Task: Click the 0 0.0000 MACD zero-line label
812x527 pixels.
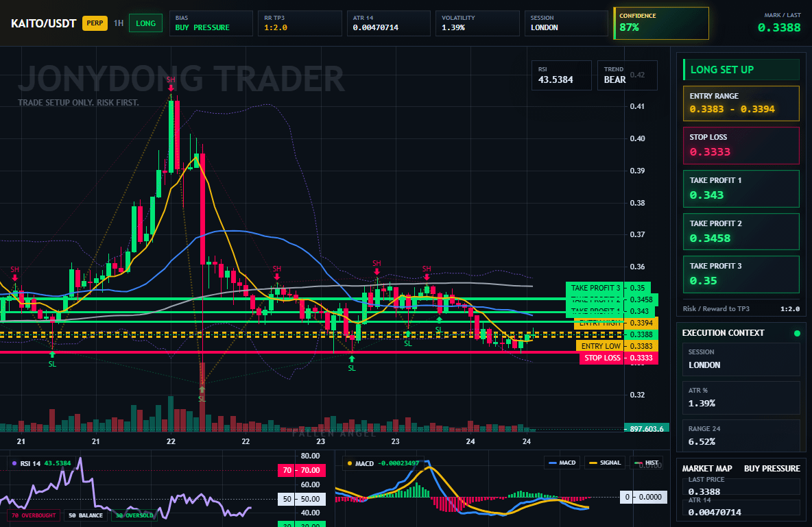Action: [644, 497]
